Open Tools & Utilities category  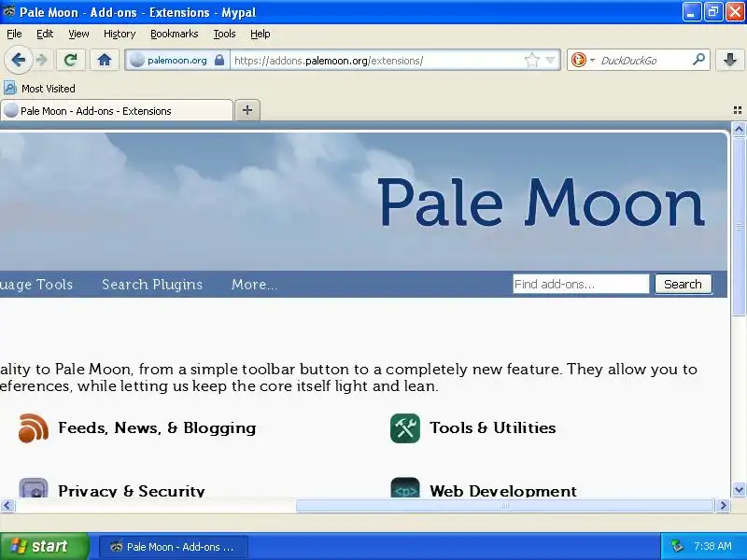point(493,427)
